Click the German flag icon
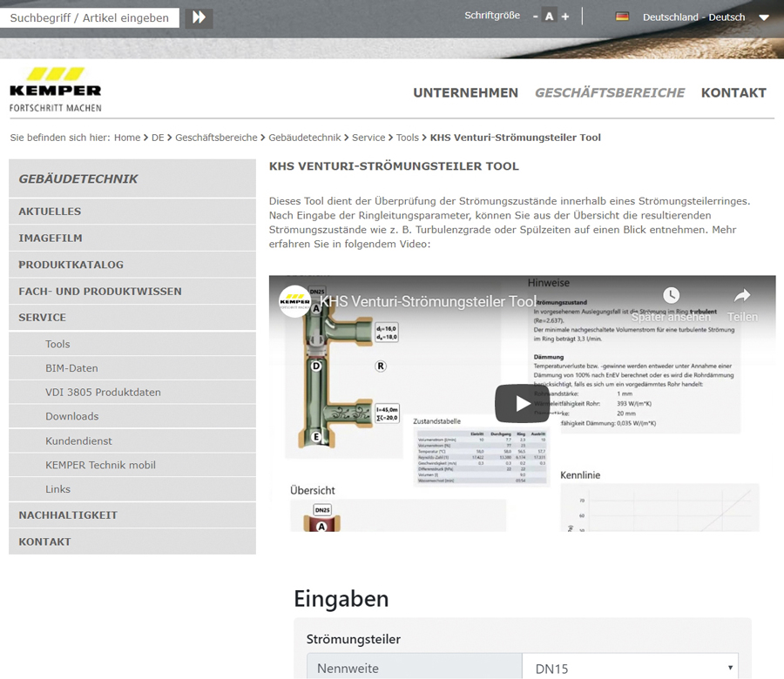784x679 pixels. point(622,17)
